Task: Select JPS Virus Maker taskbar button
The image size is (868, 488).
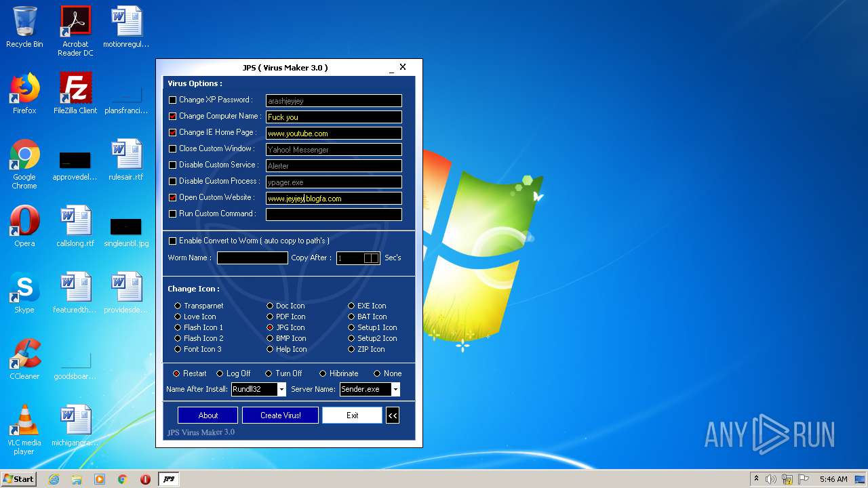Action: 169,479
